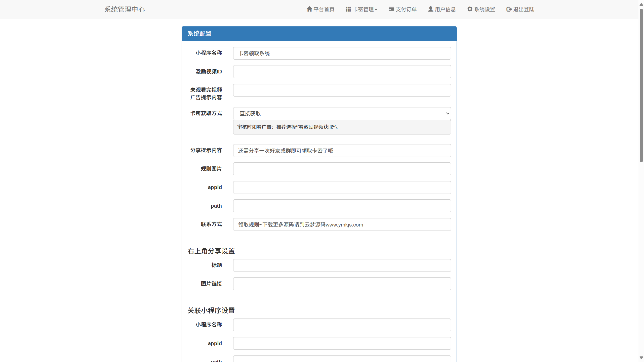This screenshot has height=362, width=644.
Task: Click the 系统管理中心 brand link
Action: coord(125,9)
